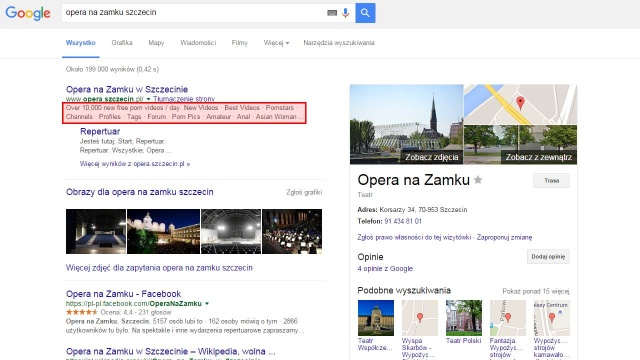The width and height of the screenshot is (640, 360).
Task: Open the Repertuar sitelink
Action: [100, 131]
